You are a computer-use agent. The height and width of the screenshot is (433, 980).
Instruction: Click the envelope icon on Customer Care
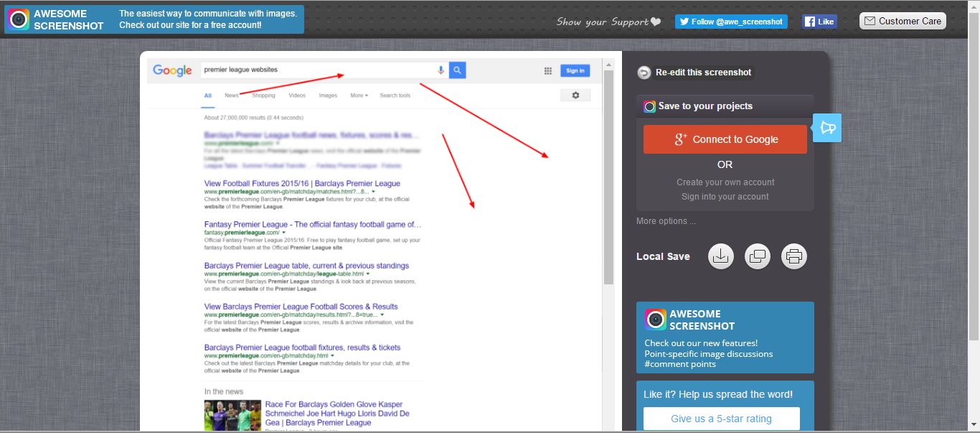(x=870, y=21)
